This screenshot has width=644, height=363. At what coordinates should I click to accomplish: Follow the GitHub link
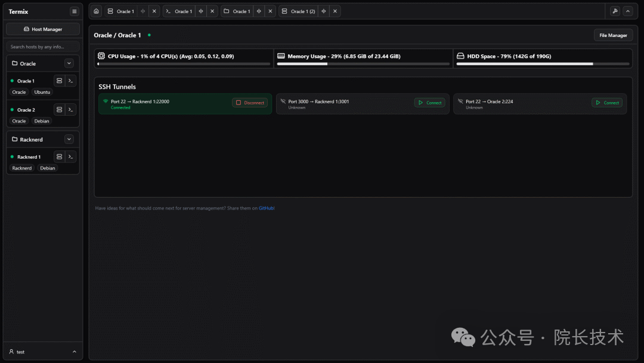[x=266, y=208]
